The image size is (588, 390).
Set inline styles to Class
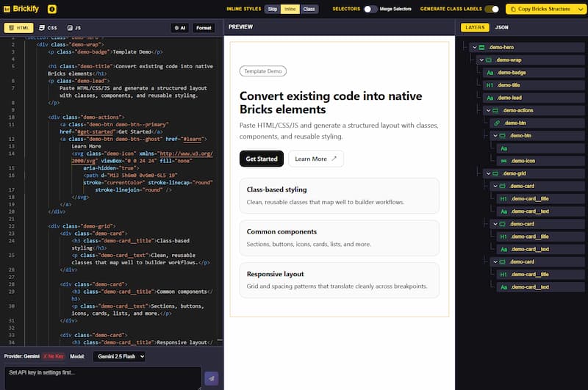click(x=309, y=9)
